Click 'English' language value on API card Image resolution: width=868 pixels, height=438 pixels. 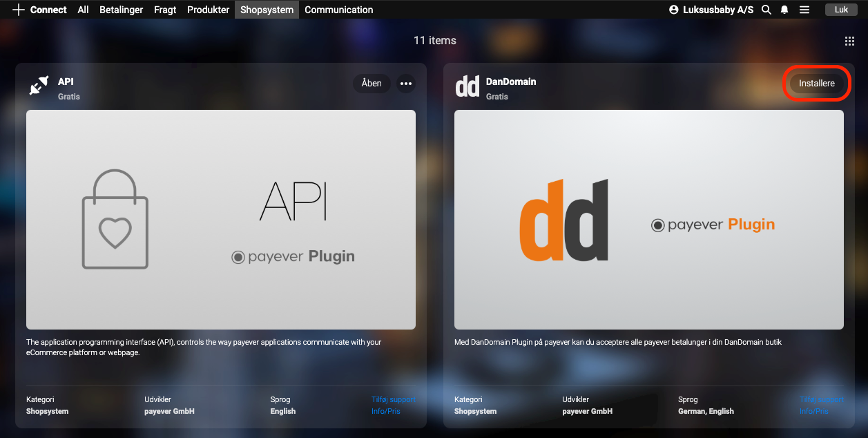pos(283,411)
